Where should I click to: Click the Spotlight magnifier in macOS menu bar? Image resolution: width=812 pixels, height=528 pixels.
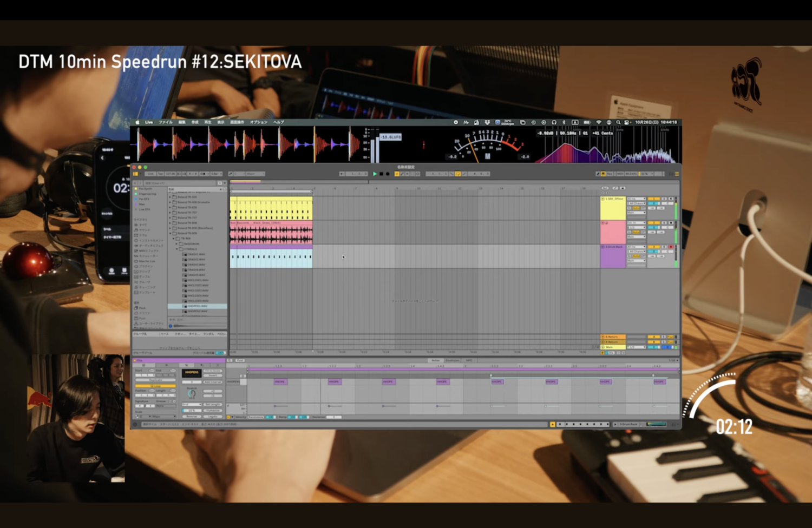618,123
